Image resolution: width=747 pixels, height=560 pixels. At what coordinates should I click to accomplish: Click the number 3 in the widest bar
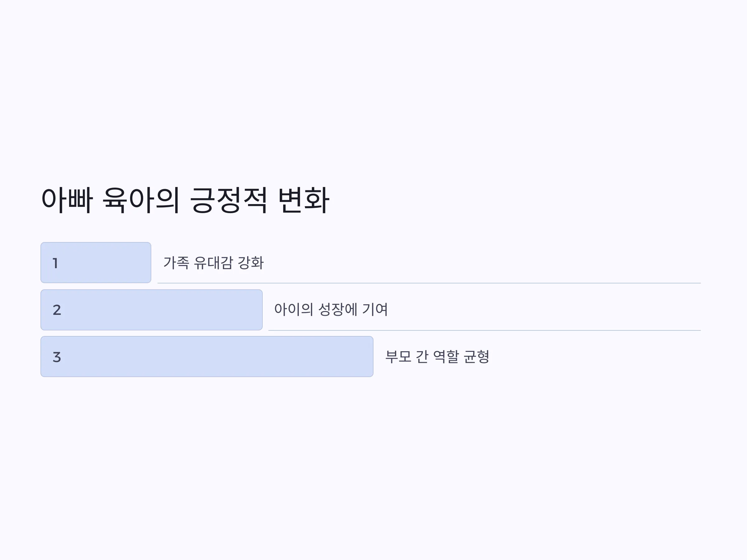[x=57, y=357]
